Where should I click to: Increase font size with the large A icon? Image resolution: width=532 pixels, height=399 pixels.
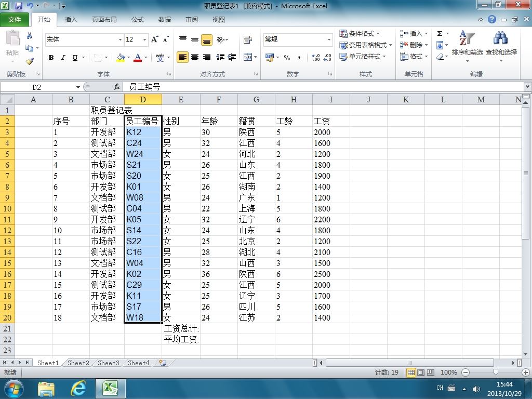[154, 39]
